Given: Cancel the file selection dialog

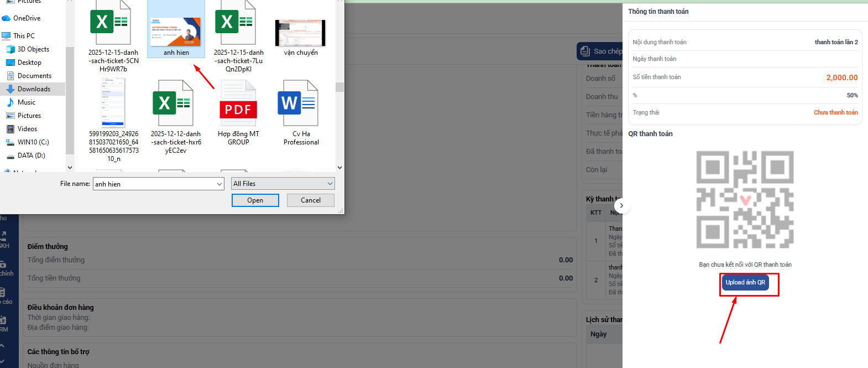Looking at the screenshot, I should point(310,200).
